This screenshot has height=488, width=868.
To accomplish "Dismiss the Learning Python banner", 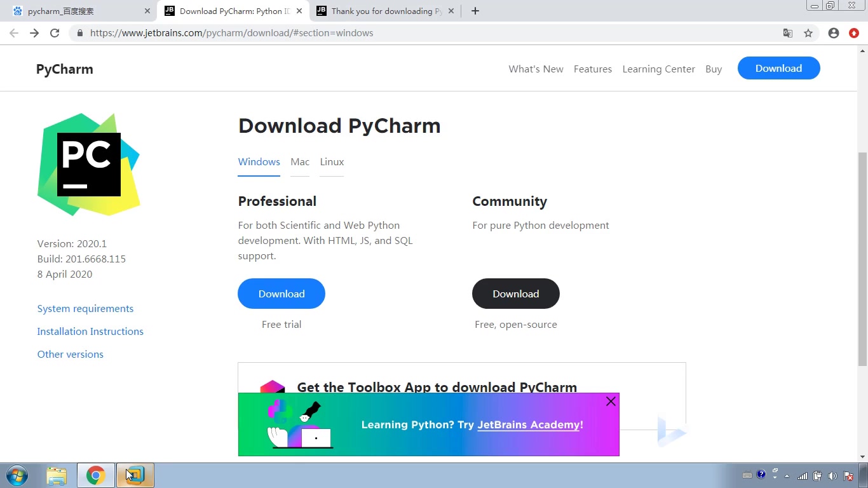I will point(611,401).
